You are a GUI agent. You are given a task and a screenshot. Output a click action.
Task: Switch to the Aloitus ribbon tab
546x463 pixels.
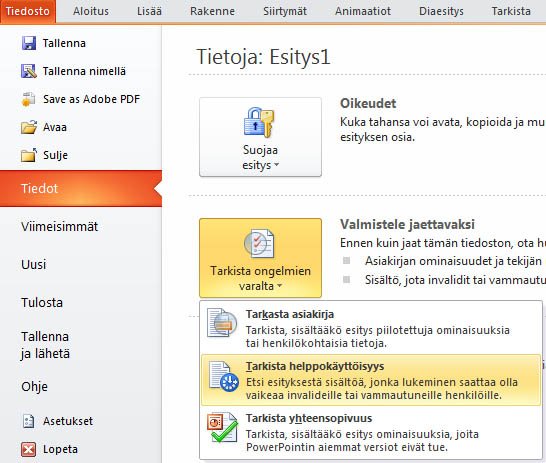tap(91, 11)
